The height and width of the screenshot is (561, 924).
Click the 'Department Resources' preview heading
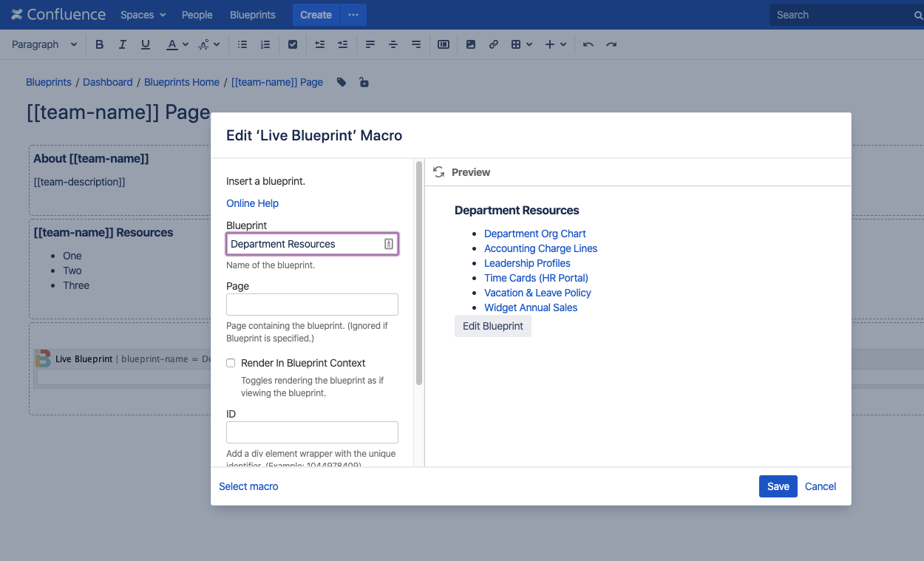click(517, 211)
